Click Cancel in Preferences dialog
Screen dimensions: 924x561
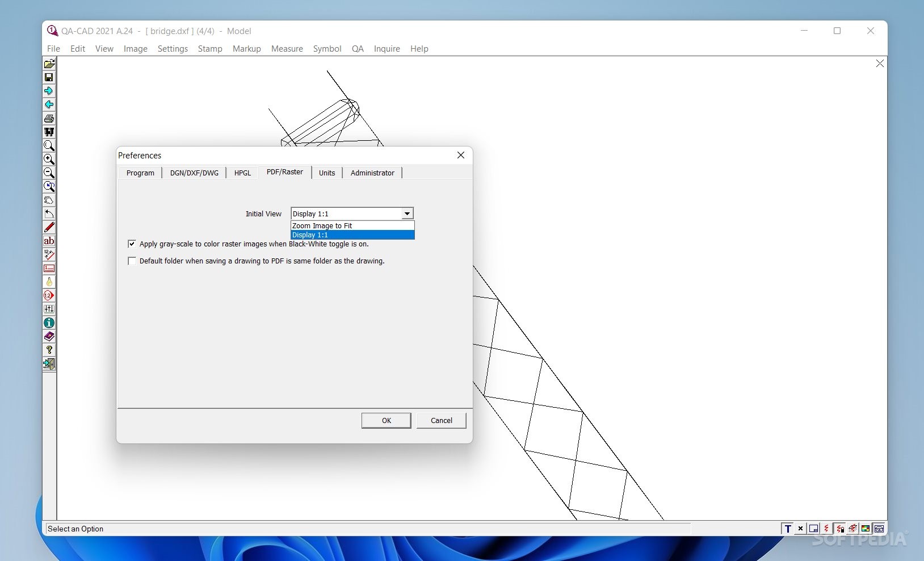point(442,420)
